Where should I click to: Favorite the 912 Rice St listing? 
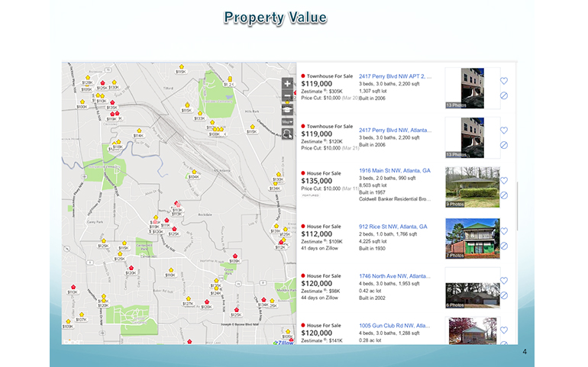point(504,231)
